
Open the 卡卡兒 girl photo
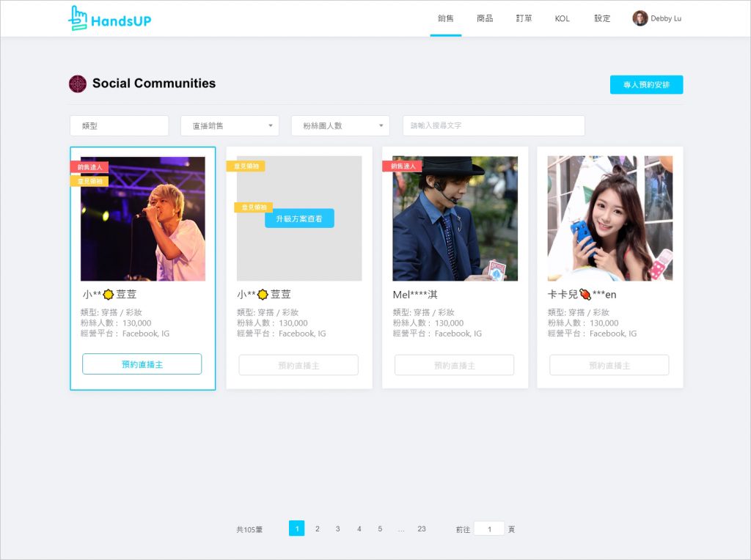point(610,218)
